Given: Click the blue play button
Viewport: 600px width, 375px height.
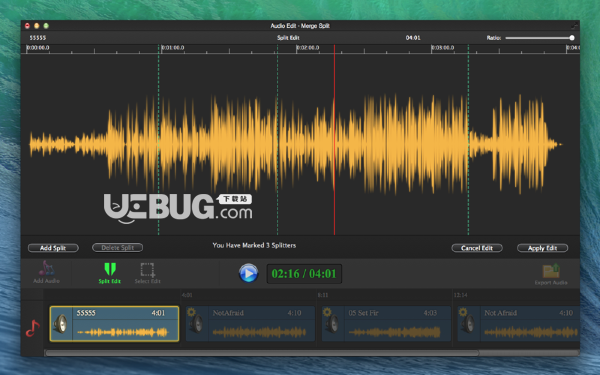Looking at the screenshot, I should [x=248, y=273].
